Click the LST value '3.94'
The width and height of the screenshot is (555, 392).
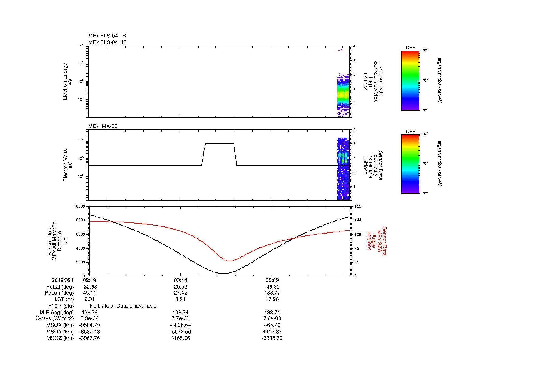(x=181, y=299)
